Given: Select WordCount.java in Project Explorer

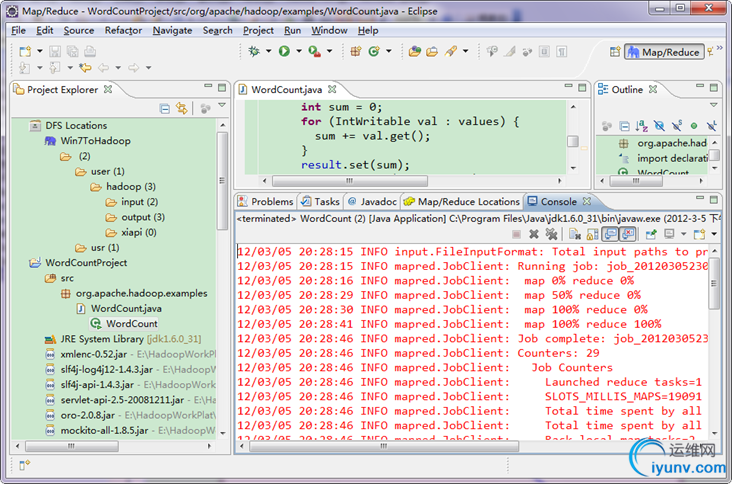Looking at the screenshot, I should click(x=125, y=308).
